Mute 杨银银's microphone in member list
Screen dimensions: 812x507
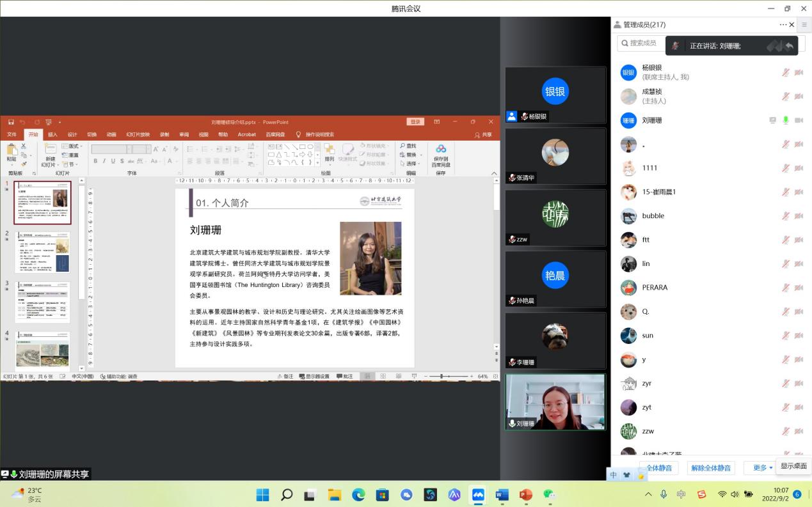785,72
